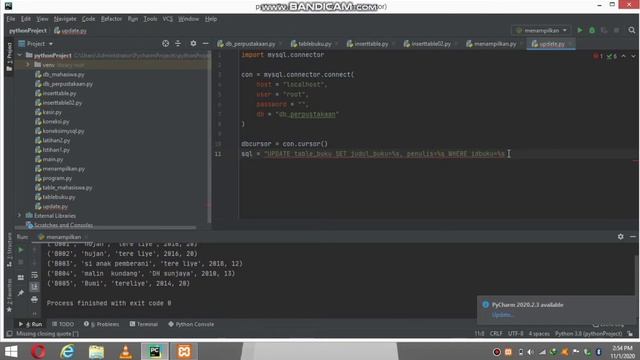Hide the Project panel with minus icon
This screenshot has width=640, height=360.
click(205, 43)
